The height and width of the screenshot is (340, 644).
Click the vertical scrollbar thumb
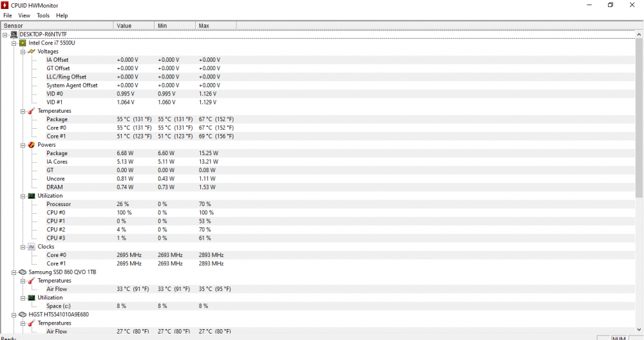[x=639, y=117]
